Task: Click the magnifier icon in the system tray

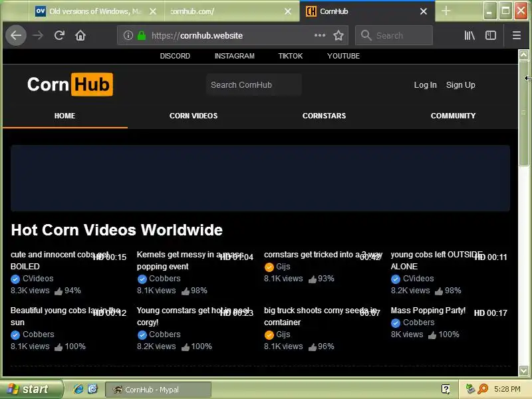Action: 483,389
